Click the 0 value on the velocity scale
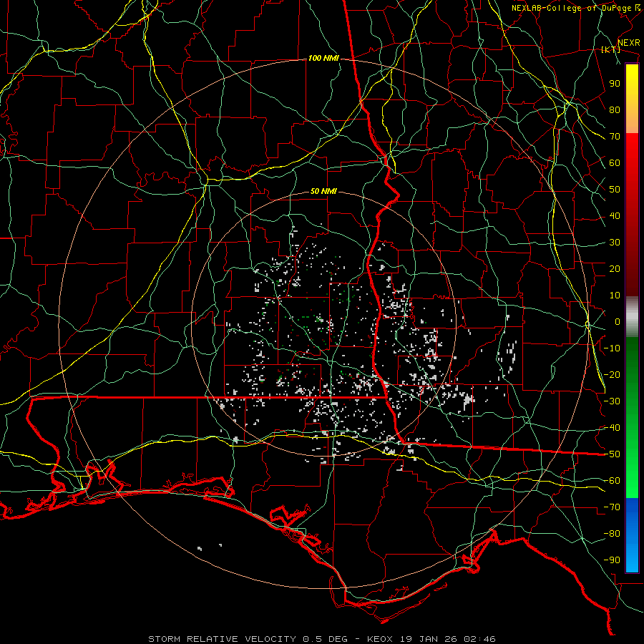 click(x=618, y=321)
